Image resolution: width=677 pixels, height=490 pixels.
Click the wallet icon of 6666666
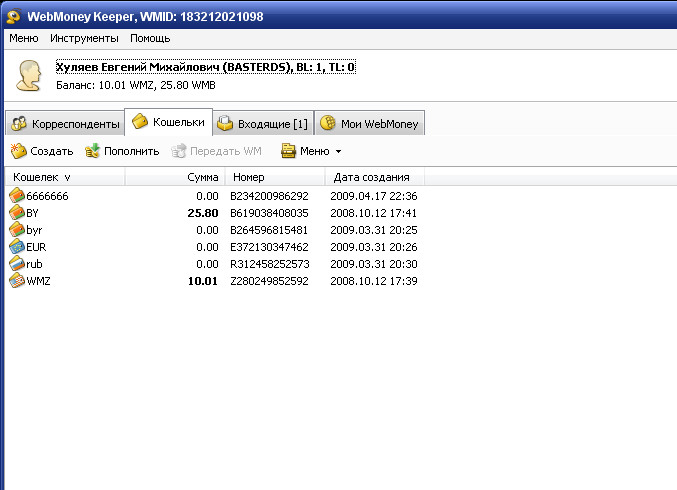tap(17, 196)
